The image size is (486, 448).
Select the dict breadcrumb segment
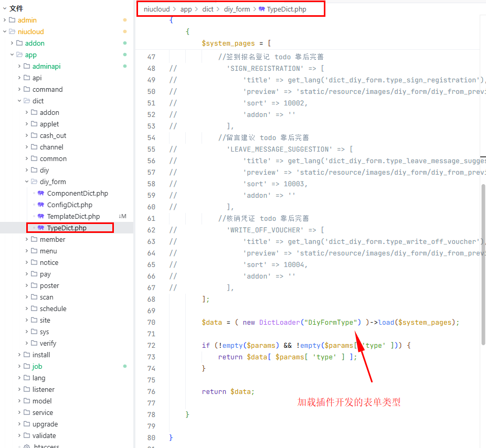coord(208,9)
